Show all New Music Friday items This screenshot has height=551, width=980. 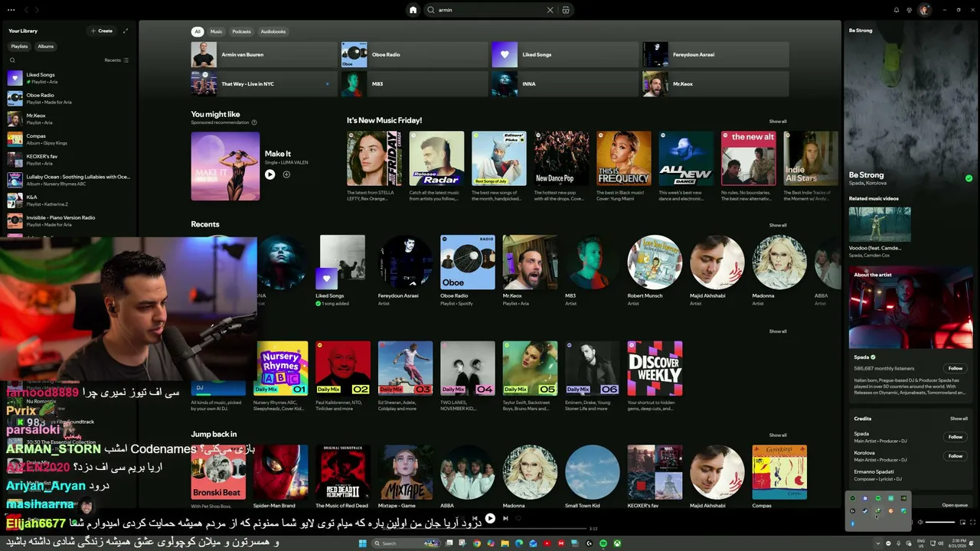[x=778, y=122]
